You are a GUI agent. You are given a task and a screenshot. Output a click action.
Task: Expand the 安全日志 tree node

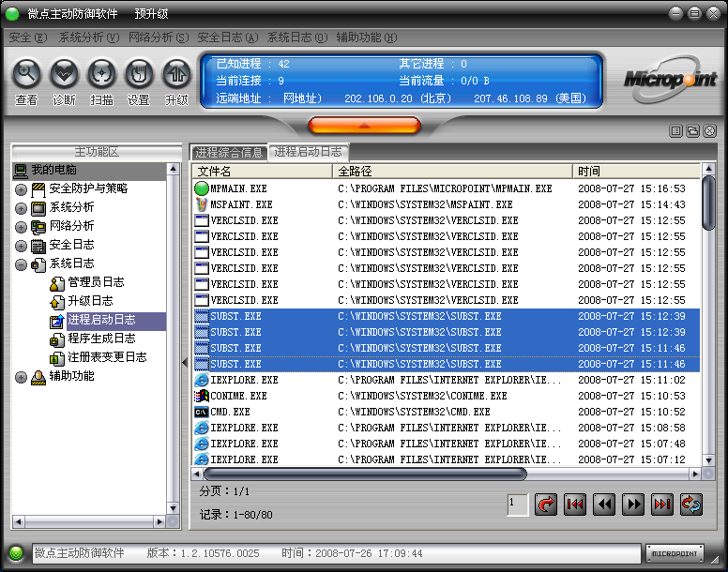click(21, 246)
